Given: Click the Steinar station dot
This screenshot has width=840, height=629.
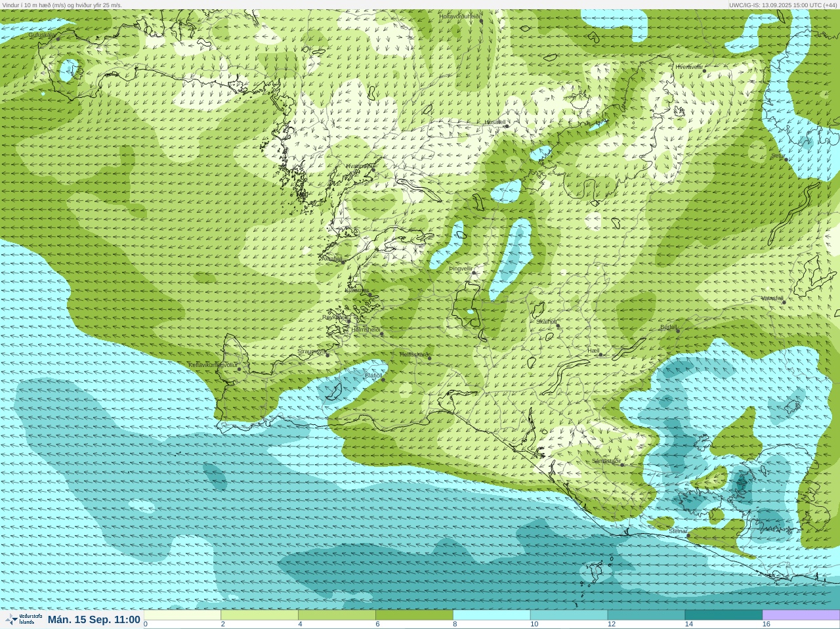Looking at the screenshot, I should pyautogui.click(x=688, y=535).
